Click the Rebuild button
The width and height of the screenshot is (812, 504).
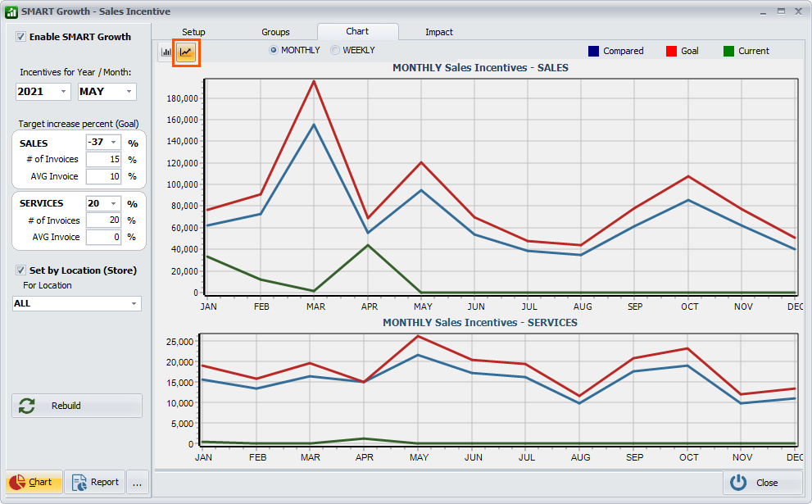(77, 406)
